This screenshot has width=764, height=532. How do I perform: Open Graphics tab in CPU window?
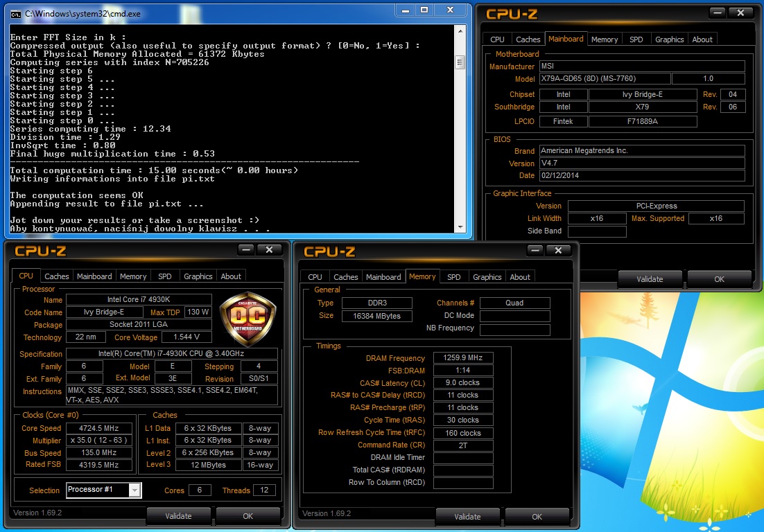(198, 276)
